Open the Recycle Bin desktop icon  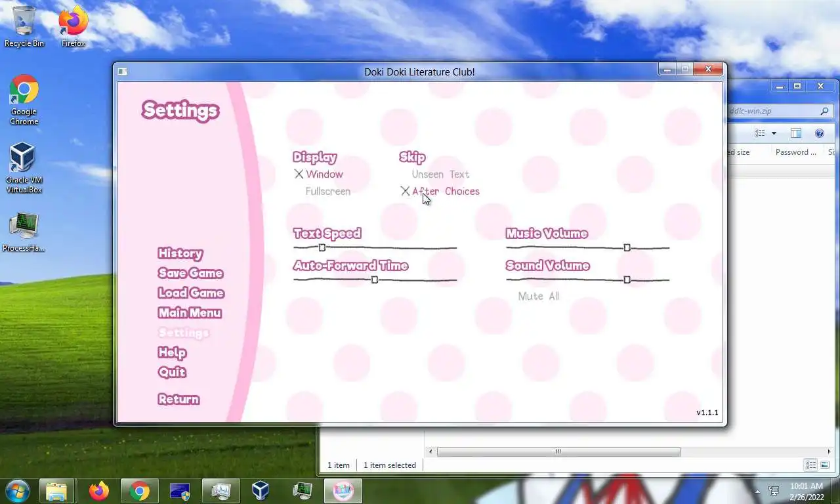tap(24, 26)
